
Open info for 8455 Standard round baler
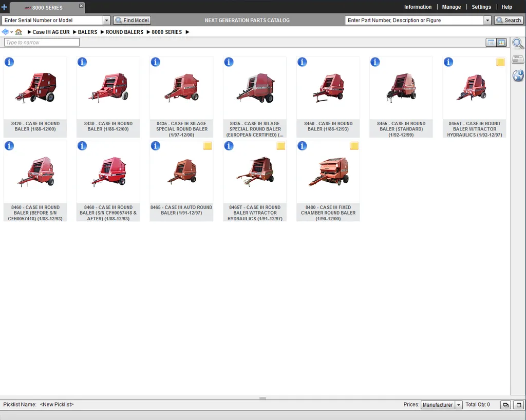pyautogui.click(x=375, y=62)
